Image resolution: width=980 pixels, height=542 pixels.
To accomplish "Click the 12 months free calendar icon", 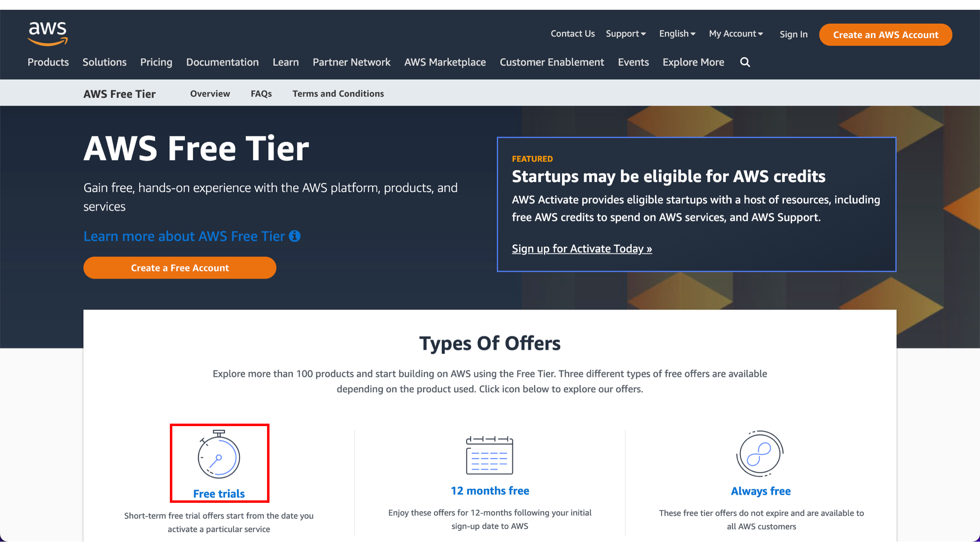I will click(489, 454).
